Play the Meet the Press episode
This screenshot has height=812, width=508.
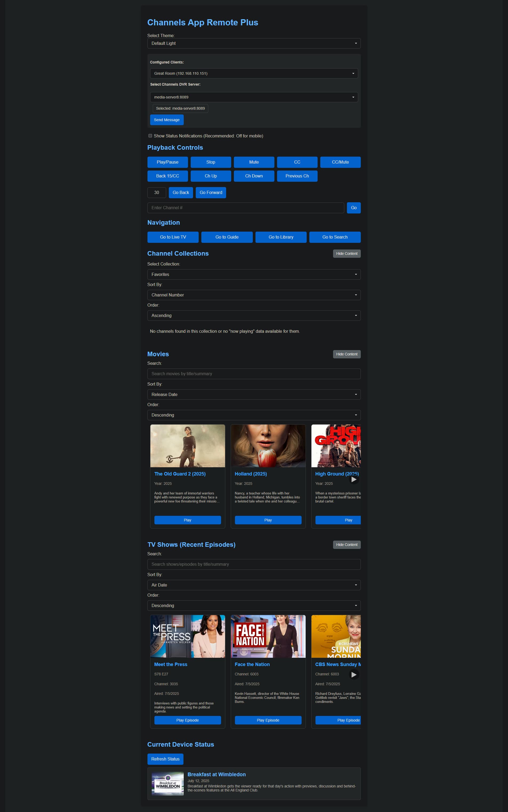(187, 720)
